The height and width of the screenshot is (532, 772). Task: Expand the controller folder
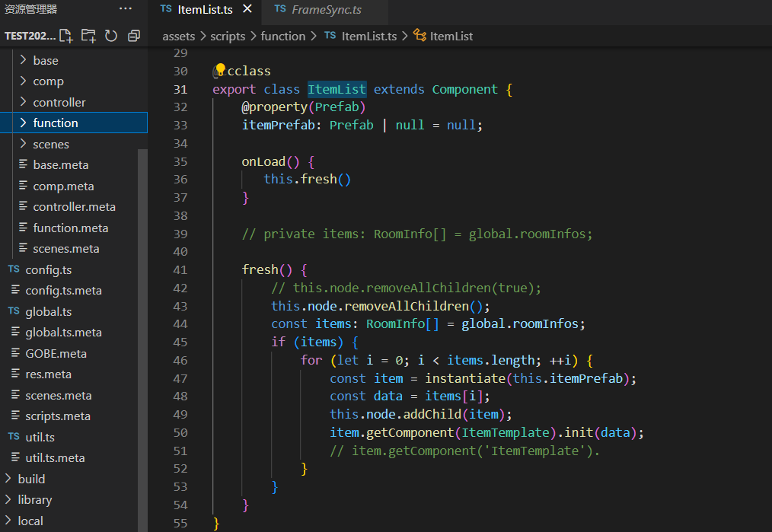[59, 102]
